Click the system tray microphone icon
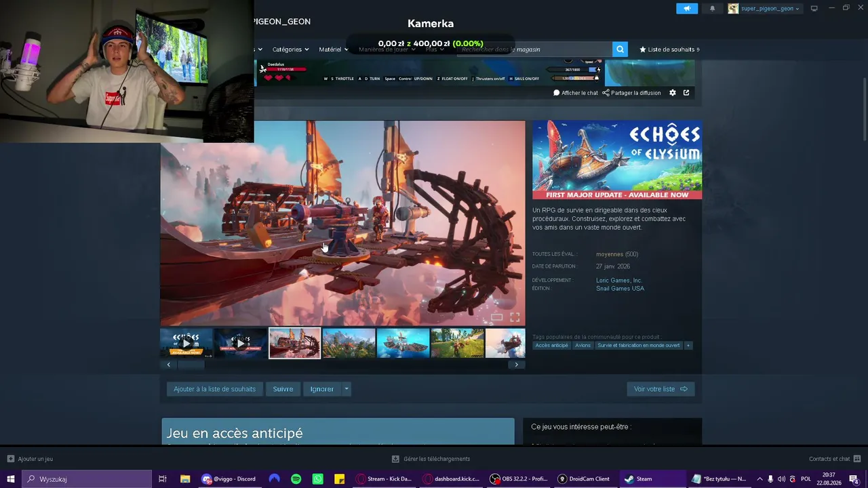Screen dimensions: 868x488 pos(770,479)
